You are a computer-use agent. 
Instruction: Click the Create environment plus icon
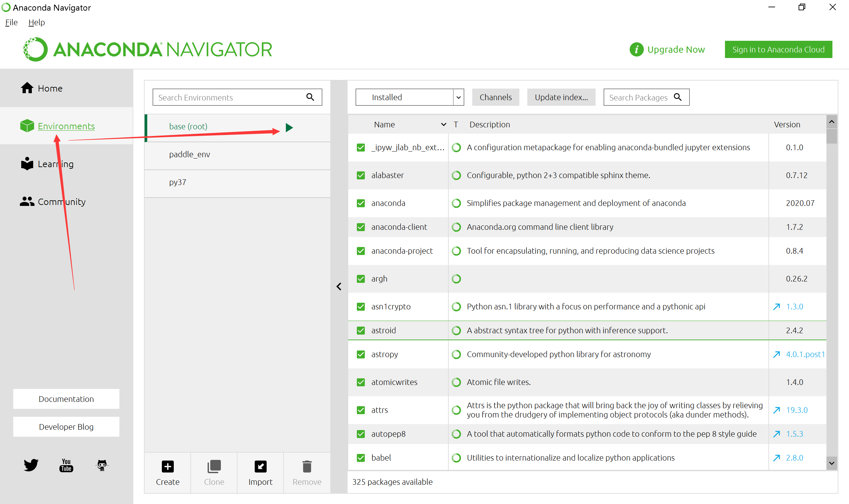tap(167, 466)
